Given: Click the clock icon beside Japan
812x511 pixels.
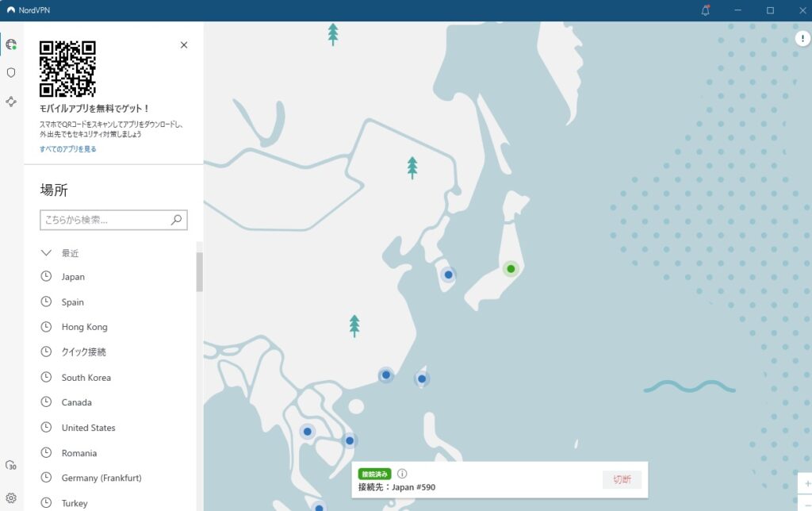Looking at the screenshot, I should tap(46, 276).
